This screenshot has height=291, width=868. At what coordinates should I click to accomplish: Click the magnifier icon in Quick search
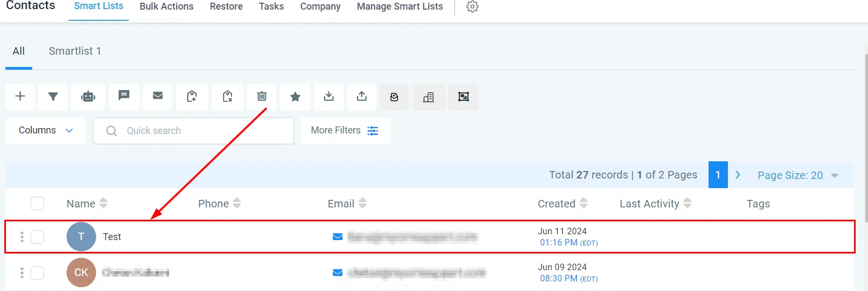point(112,131)
